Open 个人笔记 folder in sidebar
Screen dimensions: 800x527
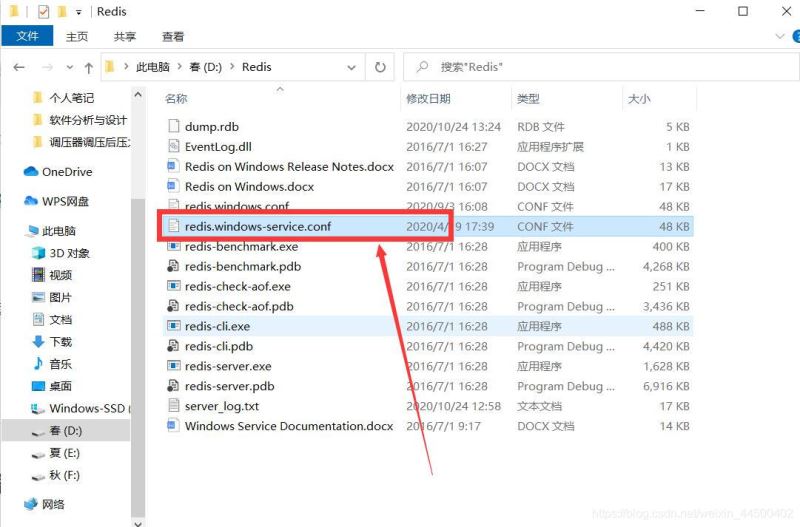(x=71, y=97)
